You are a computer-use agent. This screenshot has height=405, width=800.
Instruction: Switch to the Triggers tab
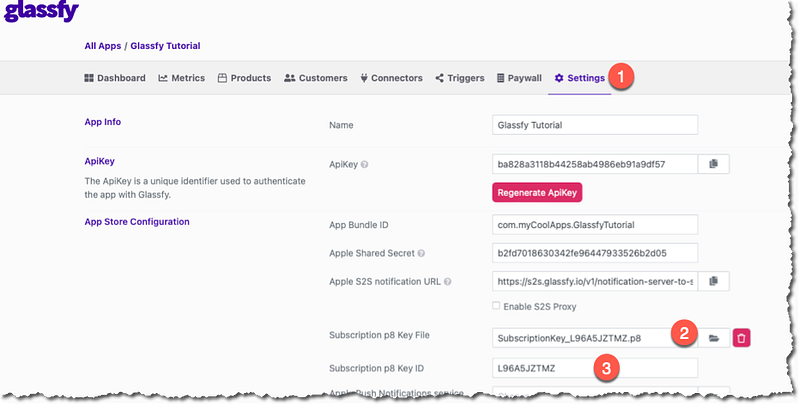pyautogui.click(x=460, y=78)
